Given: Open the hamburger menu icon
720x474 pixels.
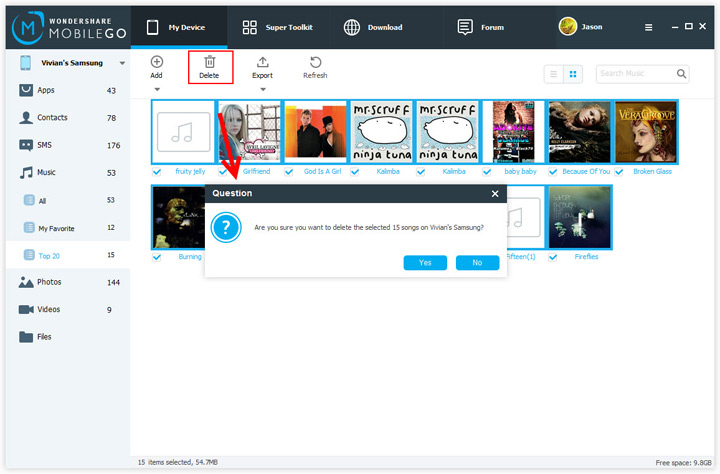Looking at the screenshot, I should [x=648, y=28].
